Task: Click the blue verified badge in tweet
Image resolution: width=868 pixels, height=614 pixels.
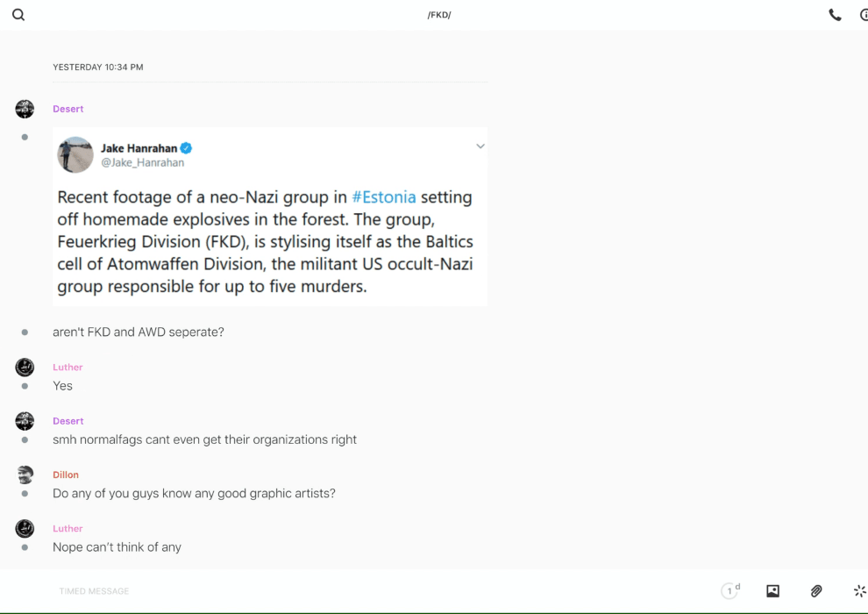Action: tap(186, 148)
